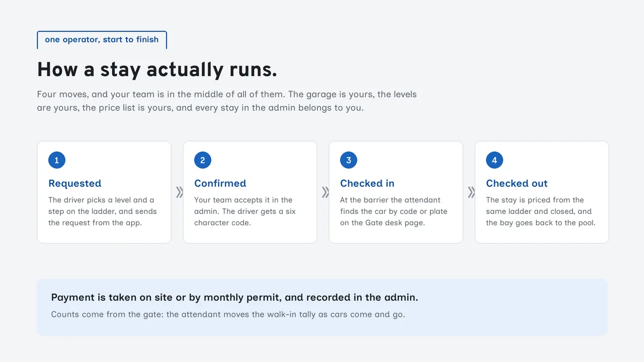
Task: Click the step 3 number badge
Action: click(349, 160)
